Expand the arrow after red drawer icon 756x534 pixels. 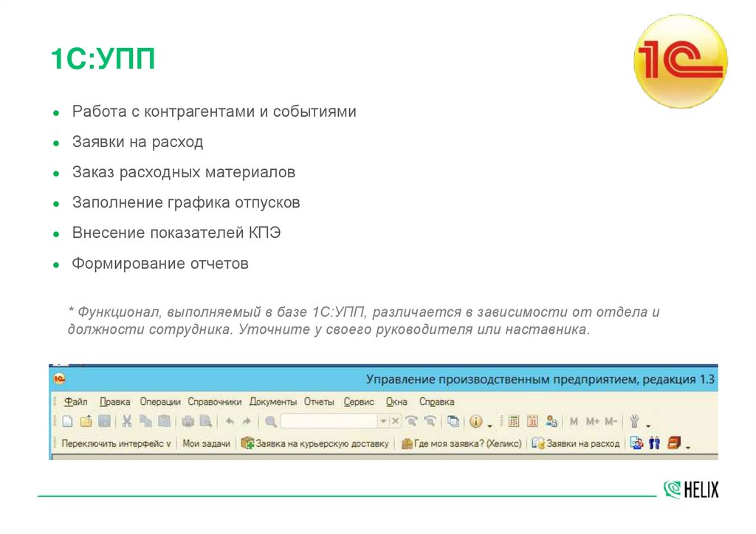(x=688, y=447)
